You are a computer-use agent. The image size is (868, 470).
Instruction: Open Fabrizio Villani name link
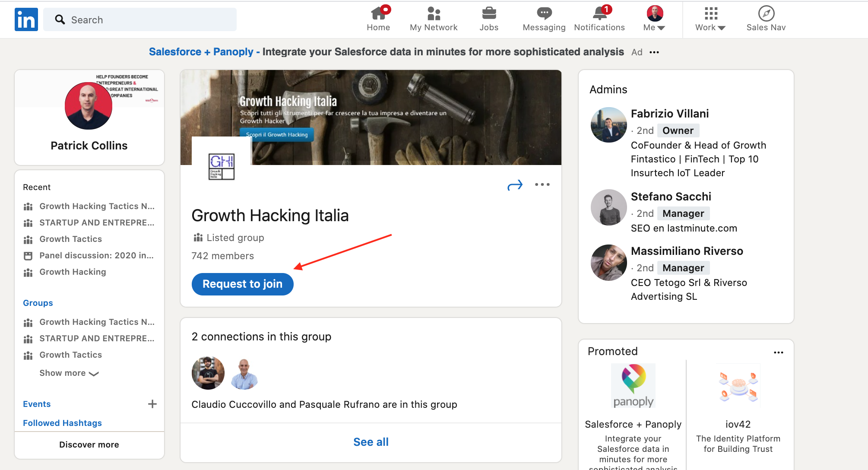(x=670, y=114)
